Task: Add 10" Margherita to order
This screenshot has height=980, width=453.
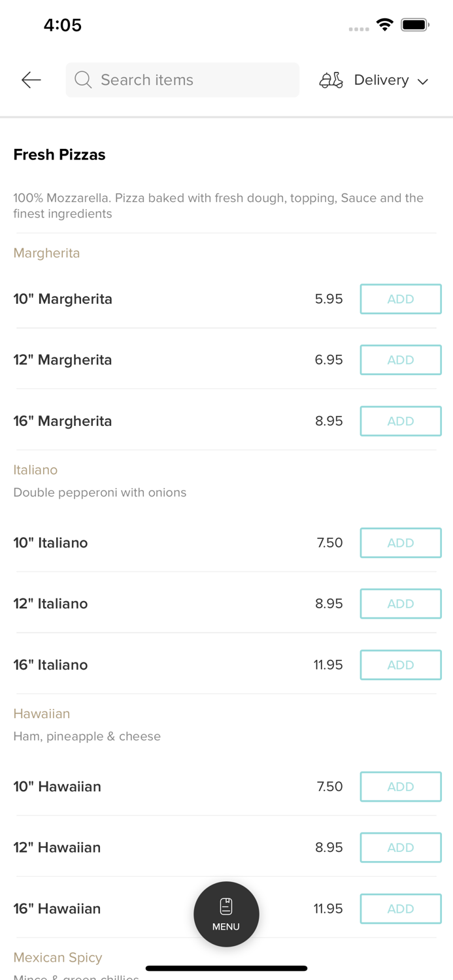Action: [x=401, y=299]
